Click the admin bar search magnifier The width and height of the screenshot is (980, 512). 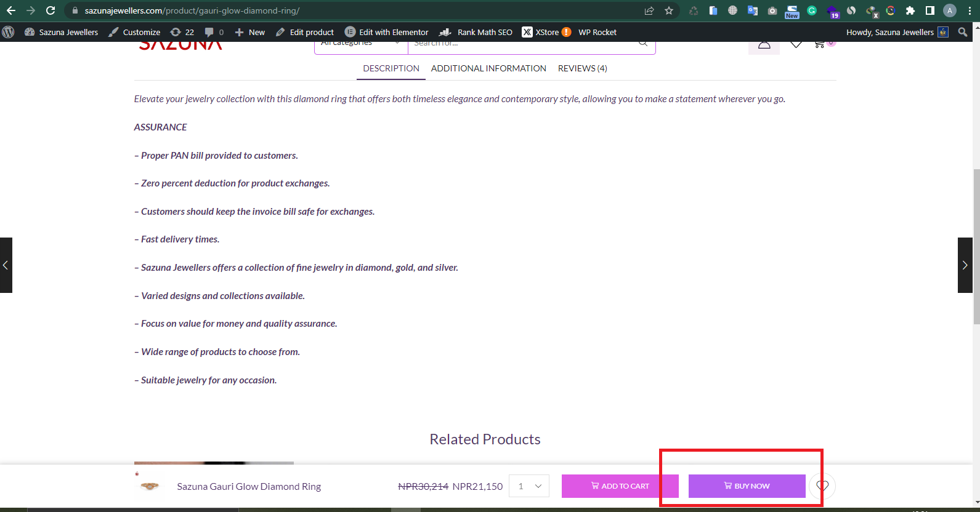963,32
